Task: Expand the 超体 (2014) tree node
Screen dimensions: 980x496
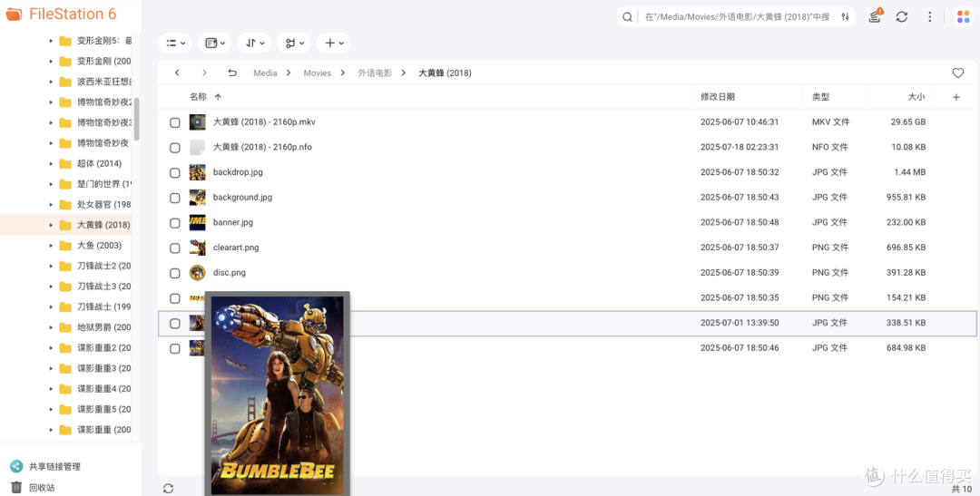Action: (x=51, y=163)
